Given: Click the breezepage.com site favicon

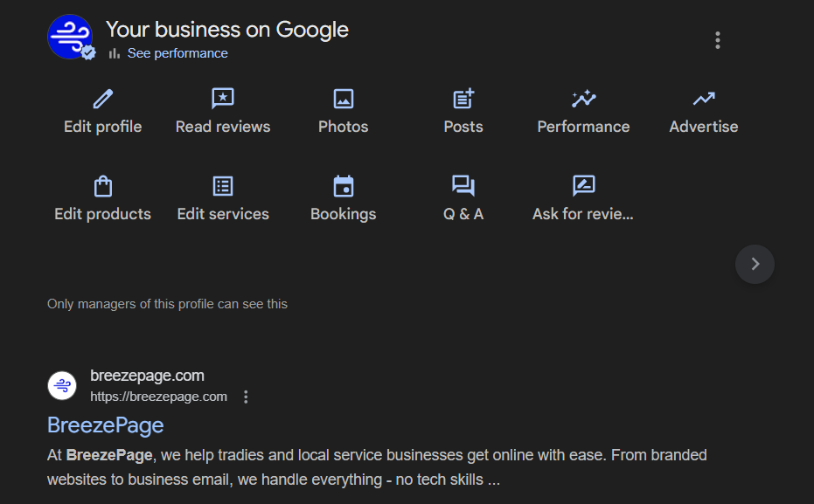Looking at the screenshot, I should click(62, 385).
